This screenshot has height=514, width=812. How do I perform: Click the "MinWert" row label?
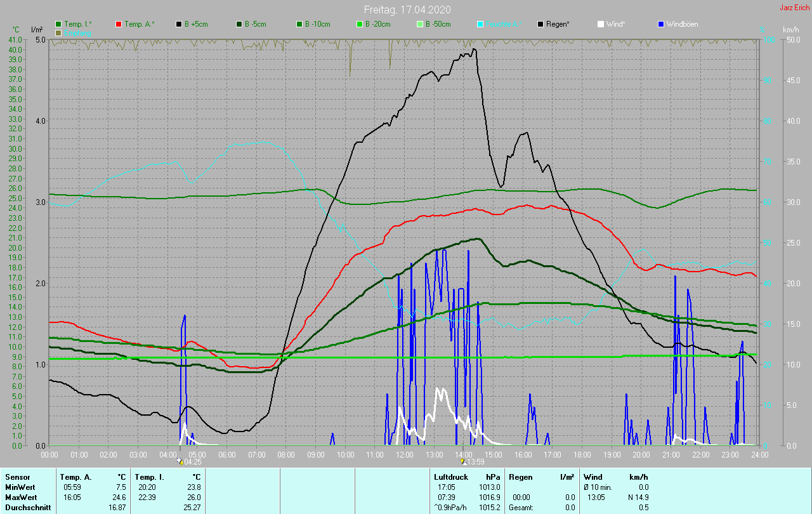pyautogui.click(x=20, y=487)
